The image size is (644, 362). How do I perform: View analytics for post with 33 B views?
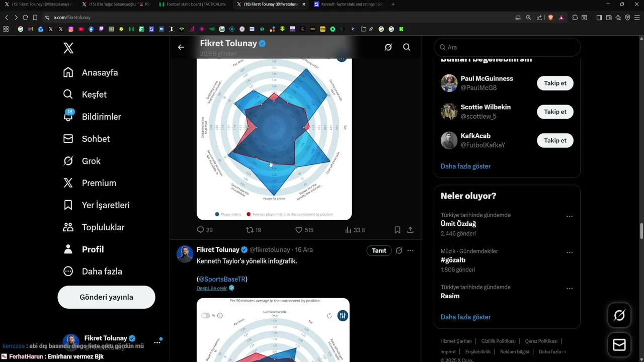[355, 230]
